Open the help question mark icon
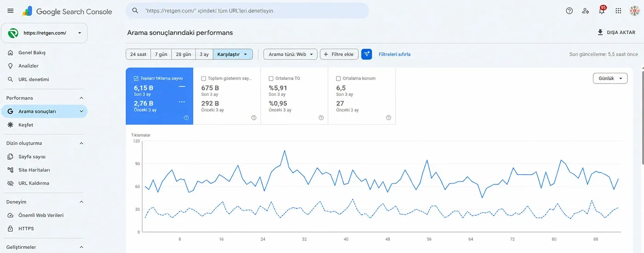 point(569,11)
